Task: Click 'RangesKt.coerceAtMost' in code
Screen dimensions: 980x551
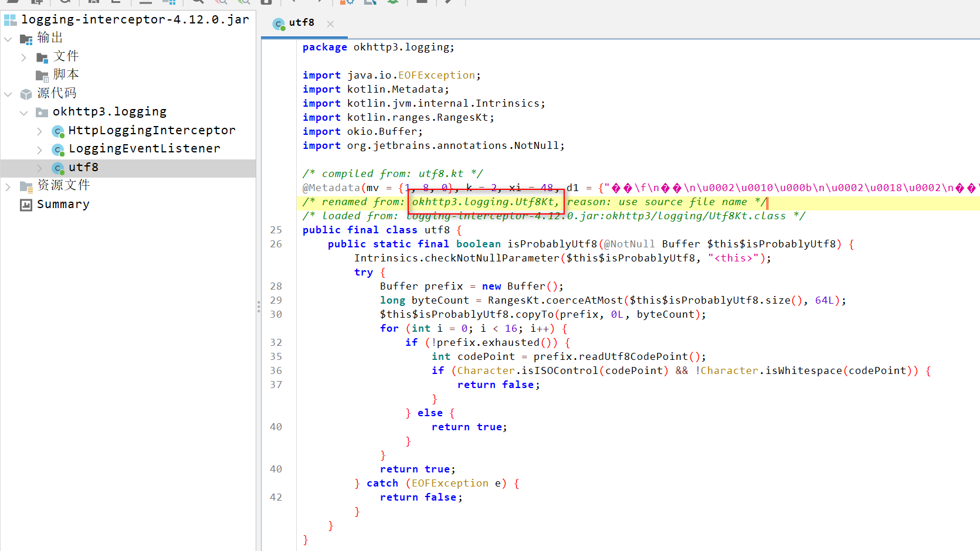Action: 555,300
